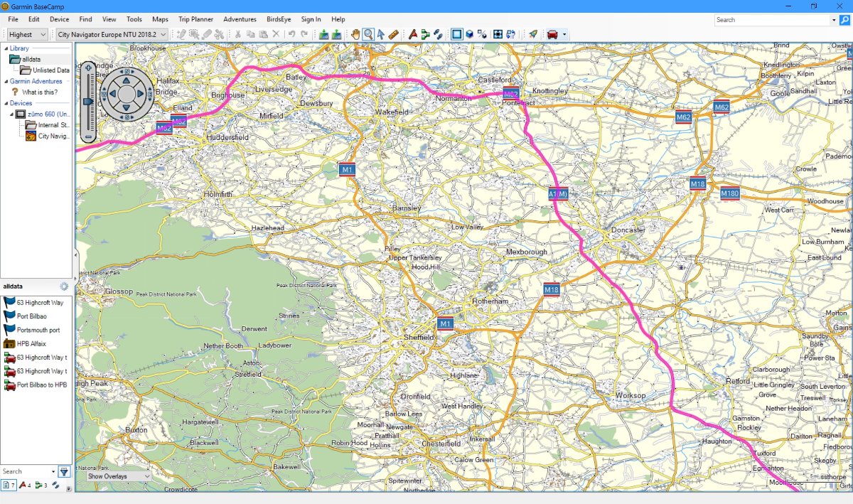The height and width of the screenshot is (504, 853).
Task: Select Internal Storage under zūmo 660
Action: [x=48, y=125]
